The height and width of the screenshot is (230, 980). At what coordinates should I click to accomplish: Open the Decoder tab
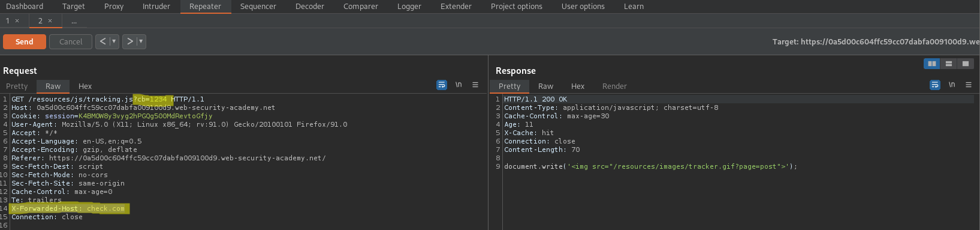[x=310, y=7]
